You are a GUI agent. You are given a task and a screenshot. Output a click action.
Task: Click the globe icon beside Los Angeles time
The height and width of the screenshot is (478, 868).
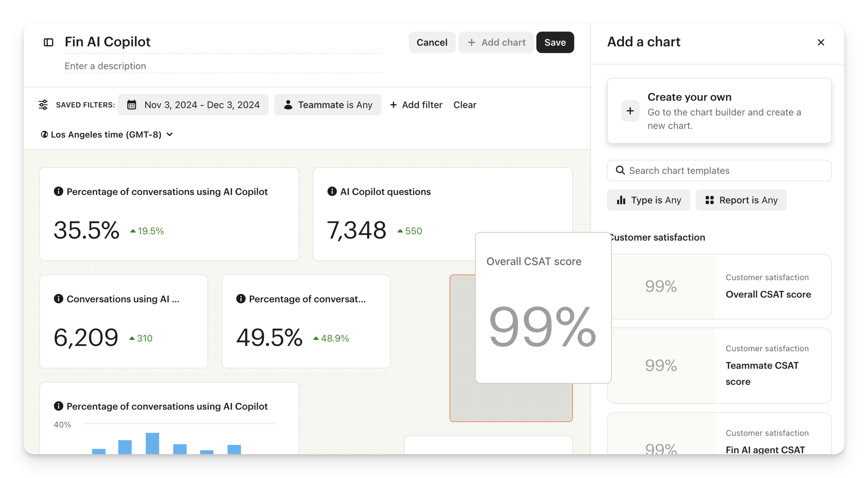[44, 135]
